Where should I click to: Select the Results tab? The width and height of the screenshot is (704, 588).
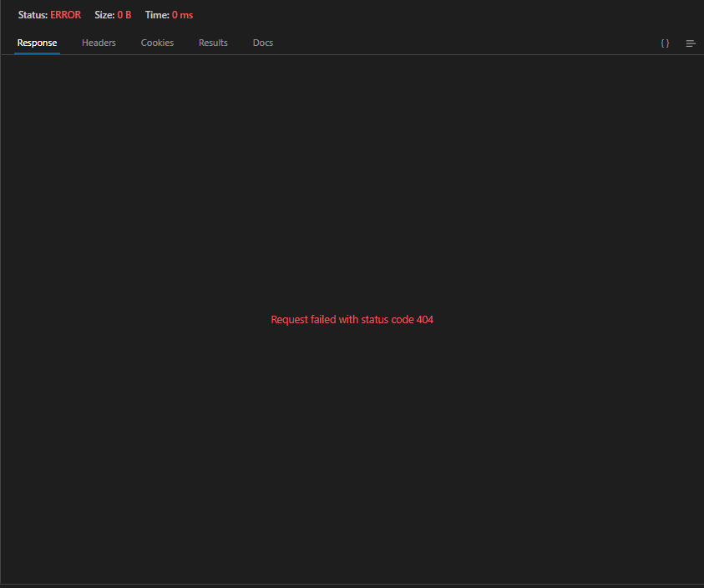pos(213,43)
